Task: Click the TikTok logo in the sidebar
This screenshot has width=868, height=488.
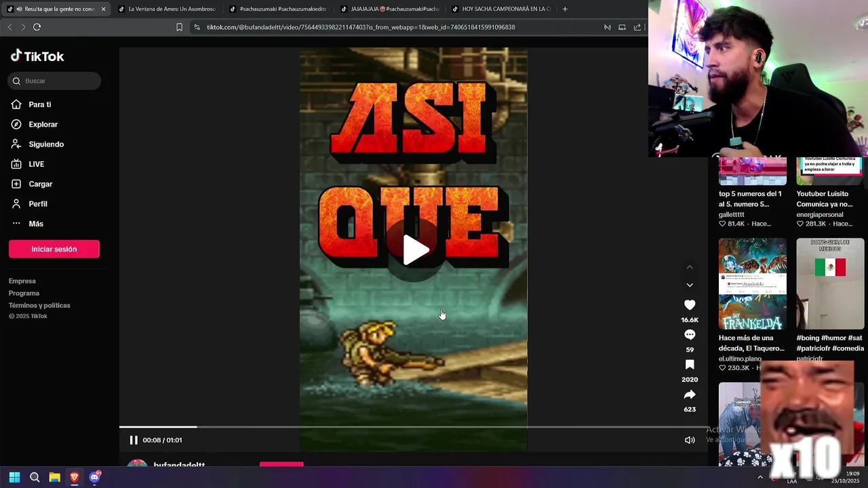Action: click(37, 56)
